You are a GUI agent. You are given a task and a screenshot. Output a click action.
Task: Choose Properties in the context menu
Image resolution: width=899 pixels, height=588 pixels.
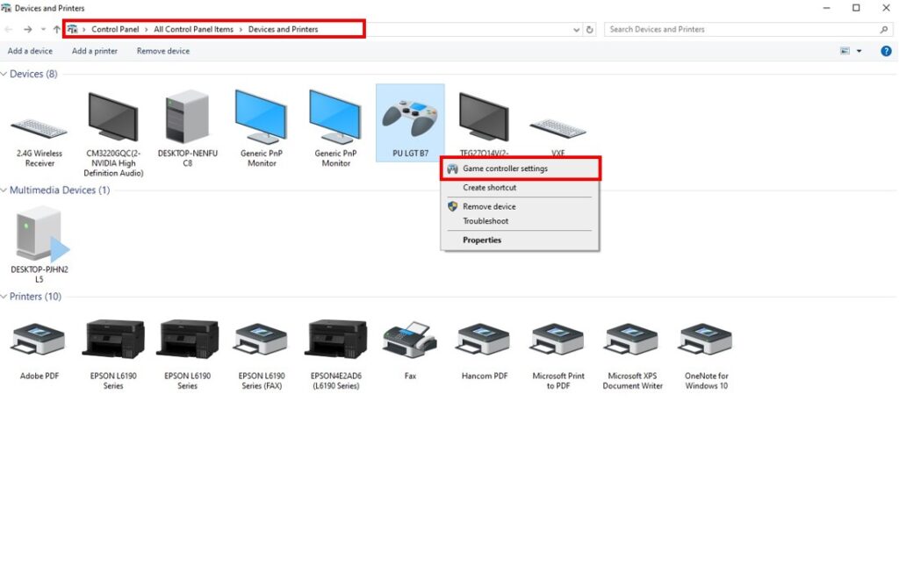click(x=482, y=240)
